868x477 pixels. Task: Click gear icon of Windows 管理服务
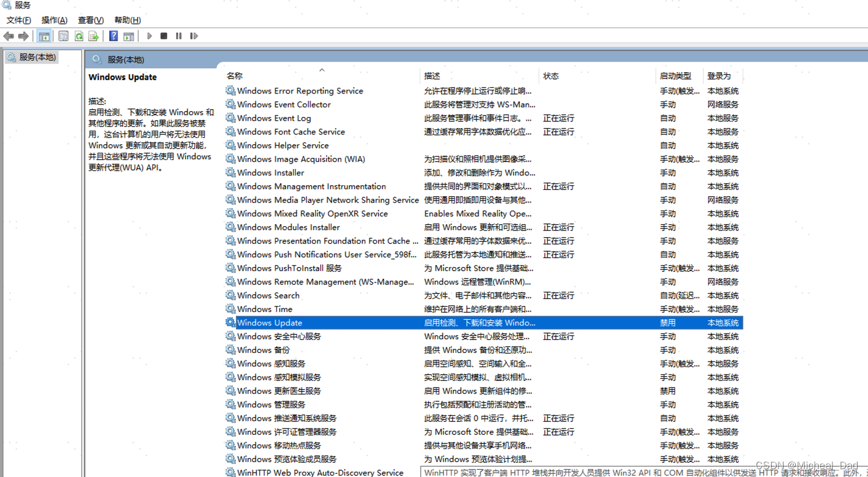231,405
